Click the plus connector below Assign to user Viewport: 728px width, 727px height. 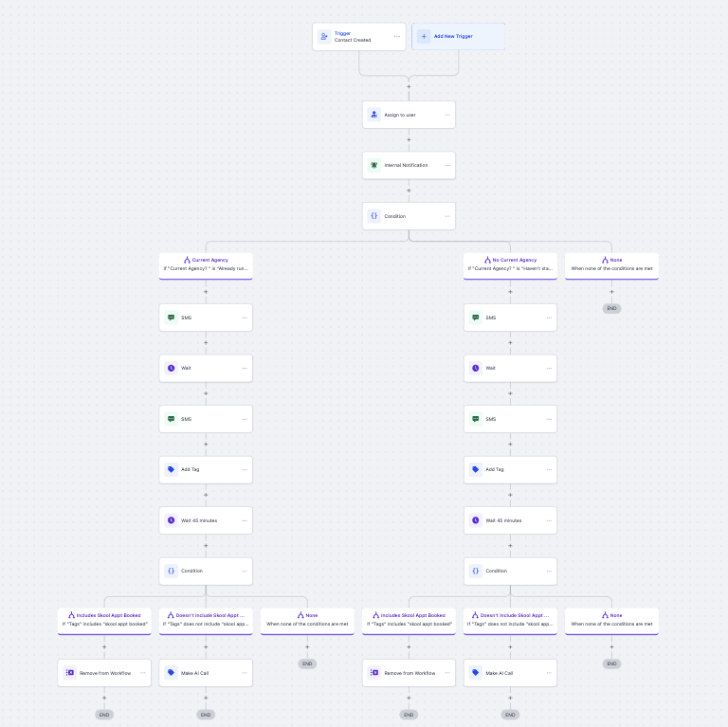409,139
